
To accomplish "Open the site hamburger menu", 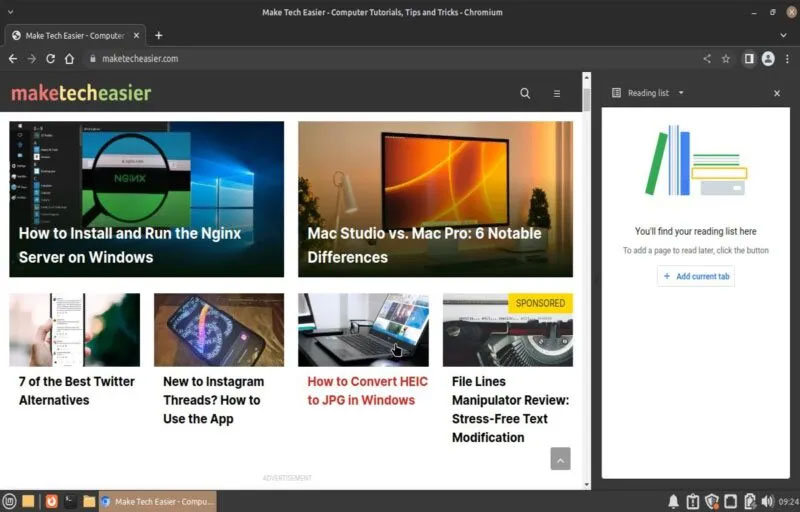I will 557,93.
